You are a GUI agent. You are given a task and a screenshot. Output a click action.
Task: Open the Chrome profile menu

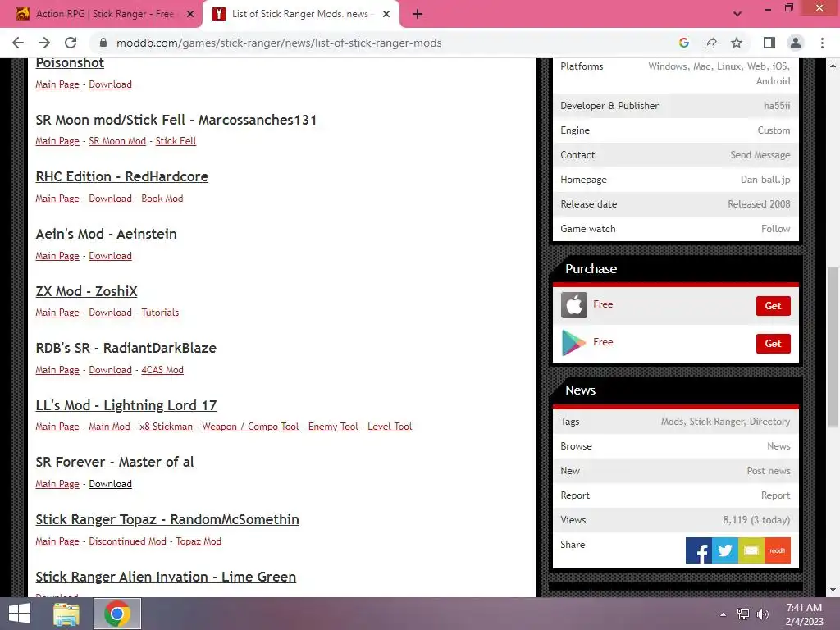(x=796, y=43)
